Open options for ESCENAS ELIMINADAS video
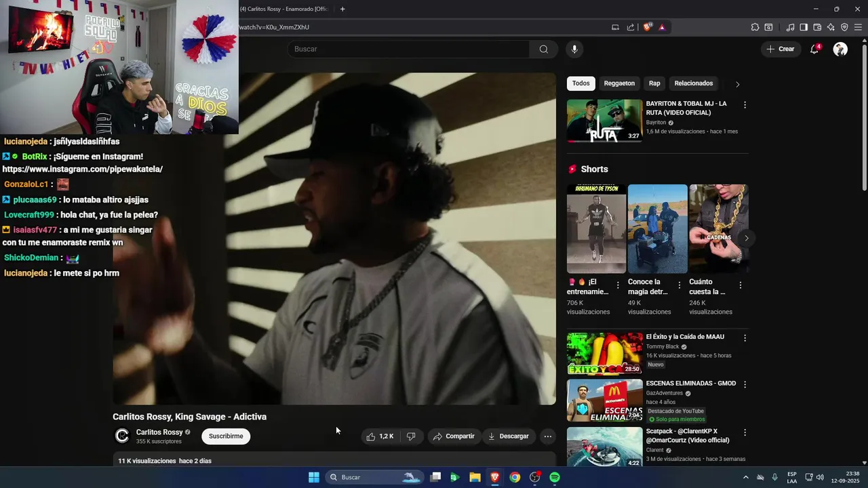The height and width of the screenshot is (488, 868). tap(745, 384)
